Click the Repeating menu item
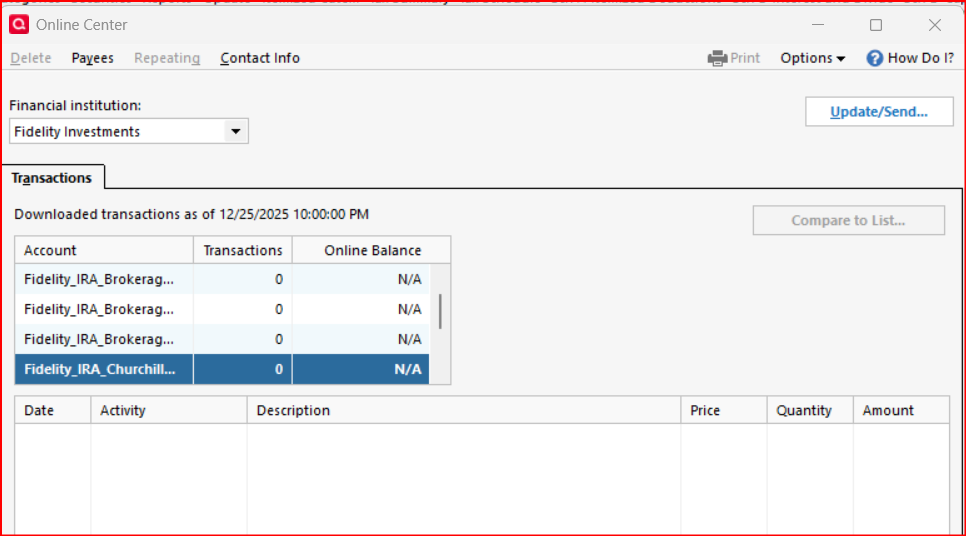Screen dimensions: 966x536 tap(167, 58)
